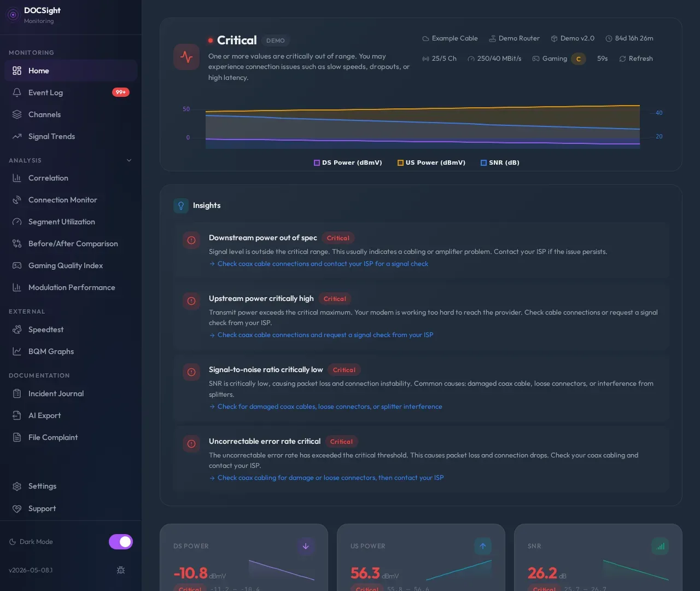Click the Uncorrectable error rate alert icon
700x591 pixels.
point(191,444)
